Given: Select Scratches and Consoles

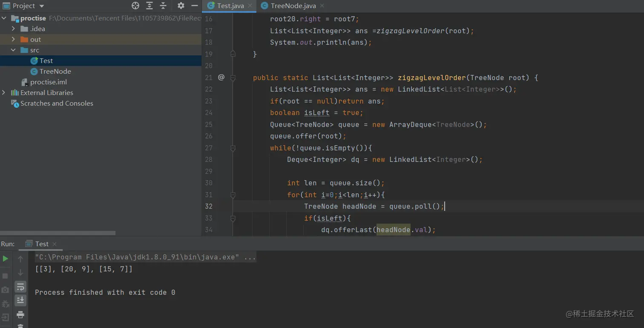Looking at the screenshot, I should [57, 104].
